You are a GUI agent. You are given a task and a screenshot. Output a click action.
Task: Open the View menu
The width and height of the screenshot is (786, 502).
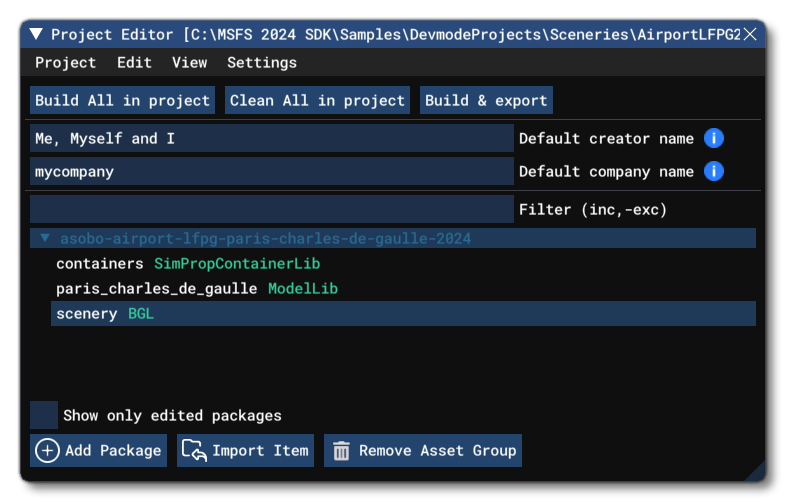click(x=189, y=62)
